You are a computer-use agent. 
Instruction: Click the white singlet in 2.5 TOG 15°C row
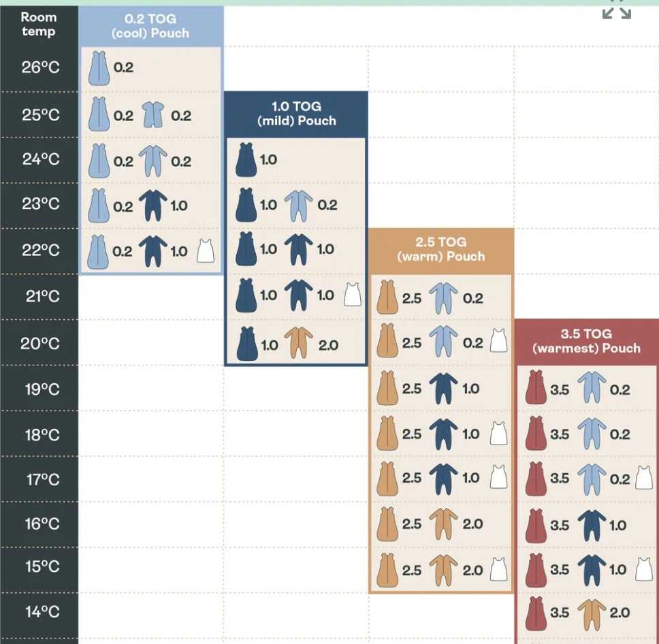(498, 570)
